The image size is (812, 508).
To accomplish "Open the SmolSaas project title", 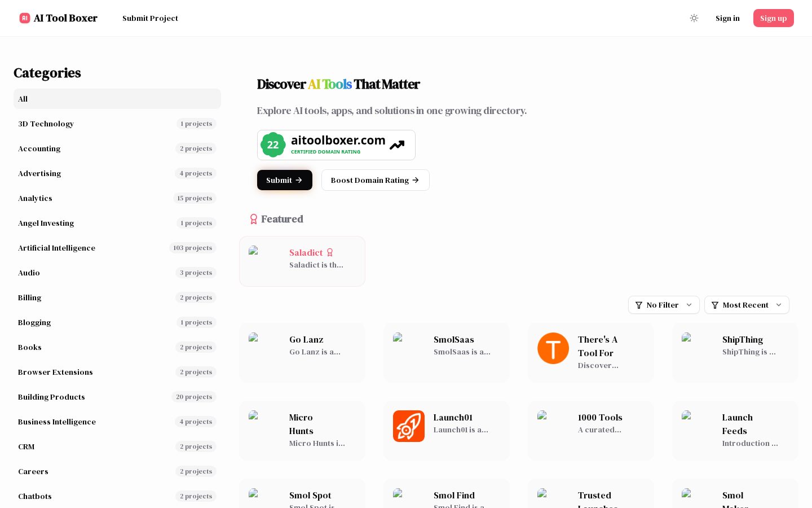I will tap(454, 340).
